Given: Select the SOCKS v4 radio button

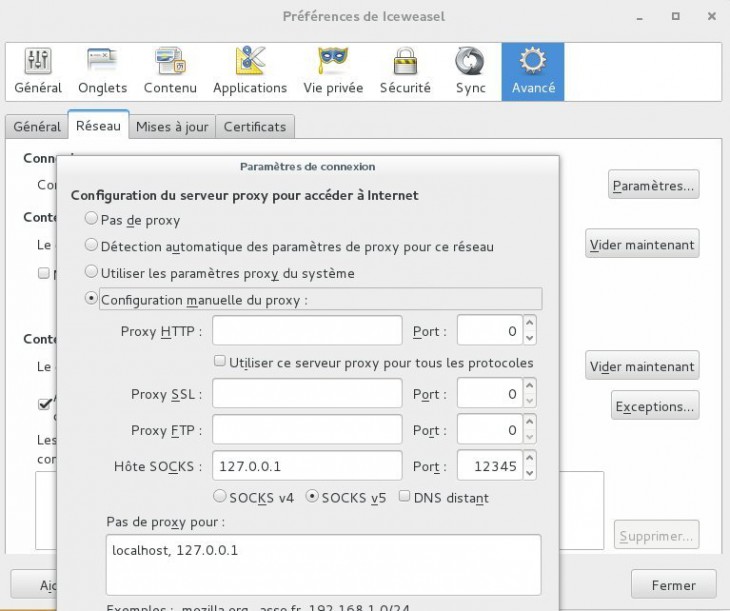Looking at the screenshot, I should (220, 497).
